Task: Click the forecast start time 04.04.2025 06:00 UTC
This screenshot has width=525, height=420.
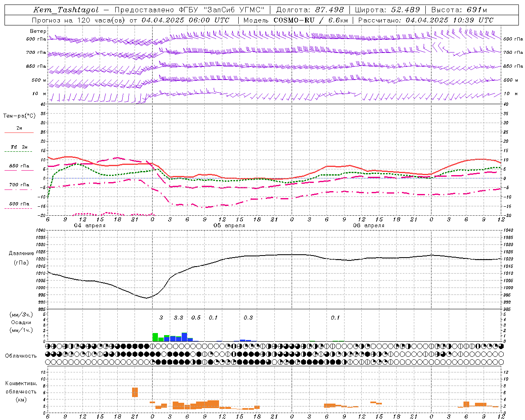Action: pos(185,20)
